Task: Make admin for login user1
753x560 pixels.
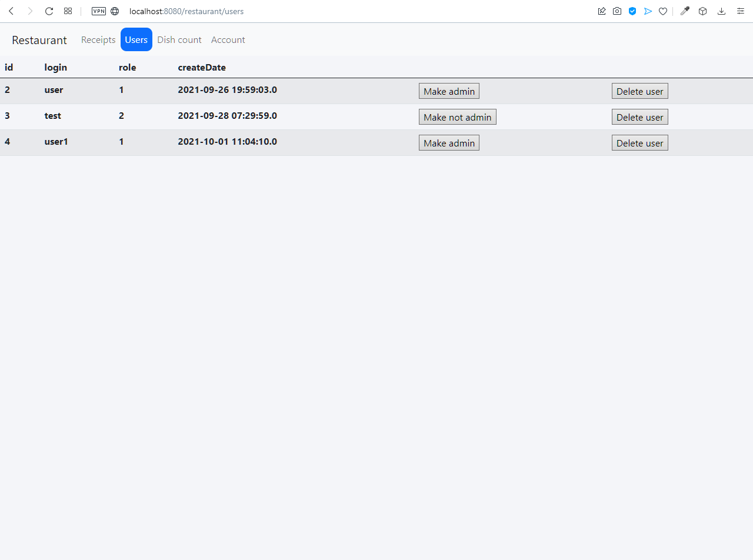Action: [449, 143]
